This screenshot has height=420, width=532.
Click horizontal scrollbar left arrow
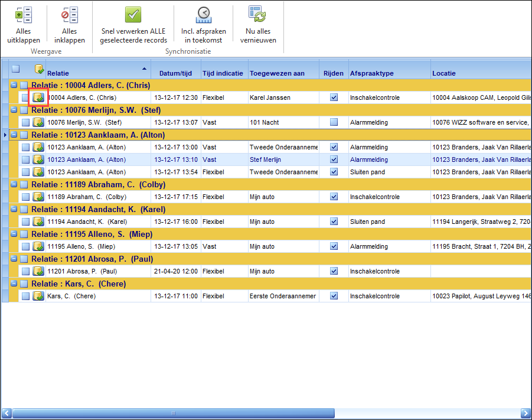click(x=6, y=414)
